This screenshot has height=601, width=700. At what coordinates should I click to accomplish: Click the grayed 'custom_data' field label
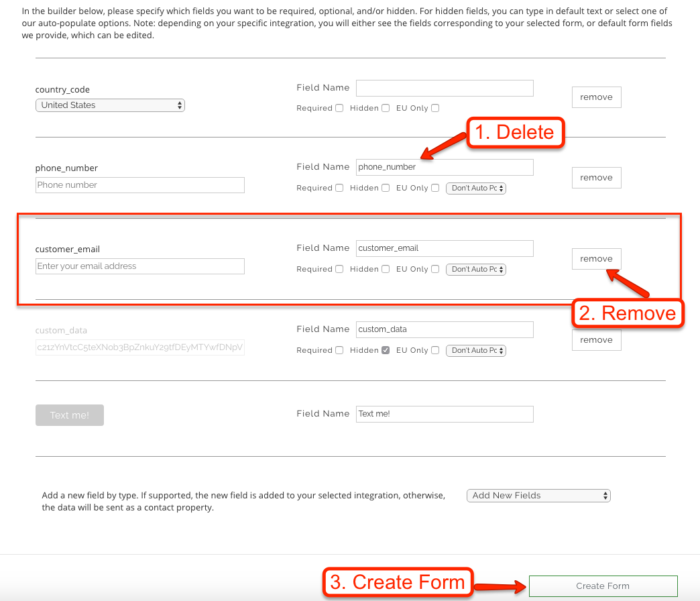61,331
